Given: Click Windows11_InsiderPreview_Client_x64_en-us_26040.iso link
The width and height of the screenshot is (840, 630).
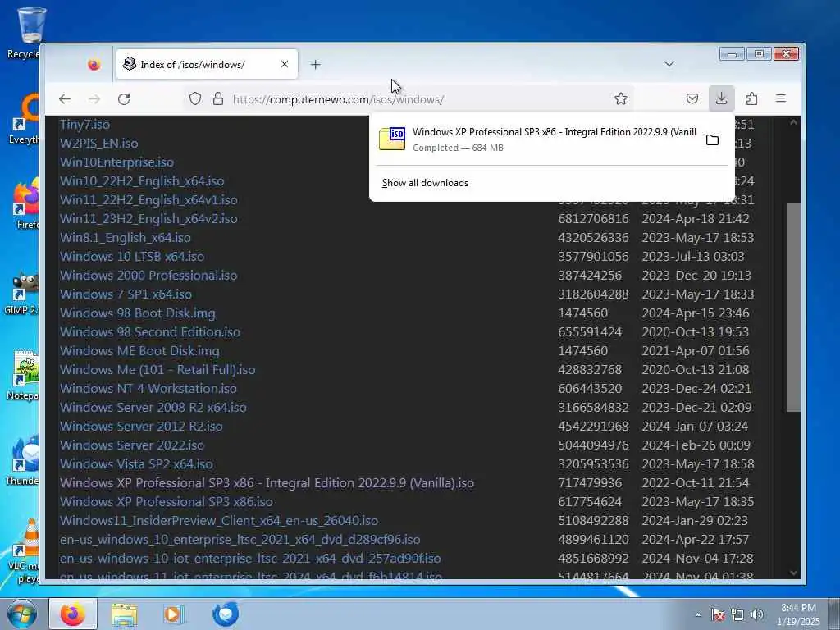Looking at the screenshot, I should [x=219, y=521].
